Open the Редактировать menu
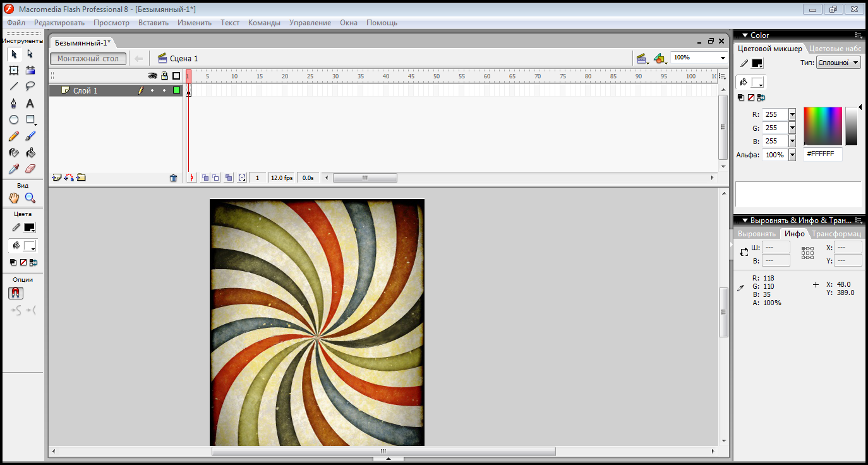 coord(59,23)
